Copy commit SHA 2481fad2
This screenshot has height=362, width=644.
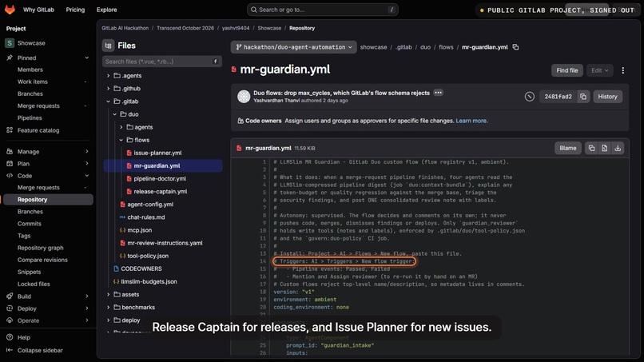[x=583, y=97]
